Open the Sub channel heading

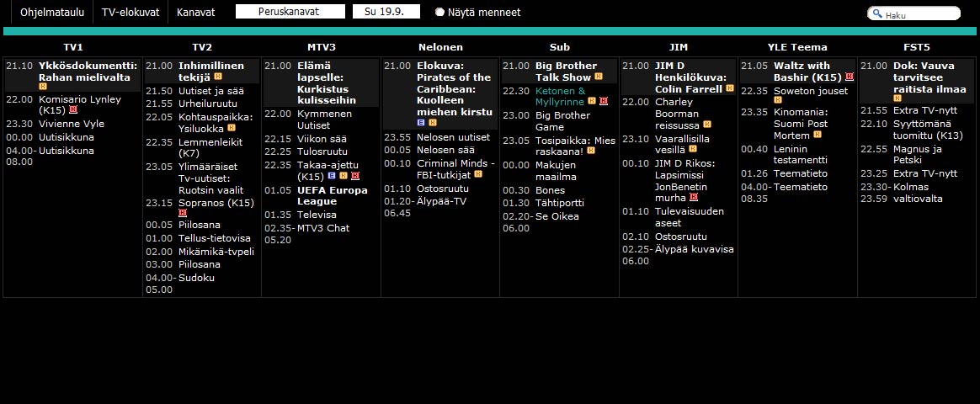click(x=559, y=47)
